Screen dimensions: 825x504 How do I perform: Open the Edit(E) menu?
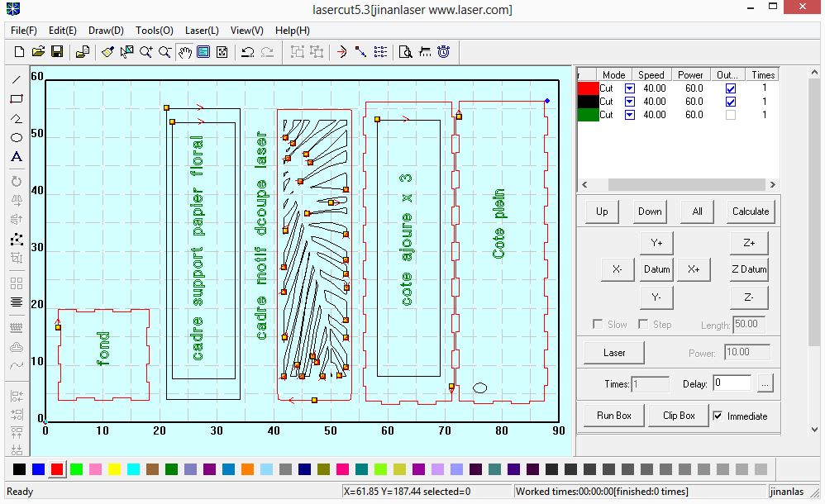[63, 31]
